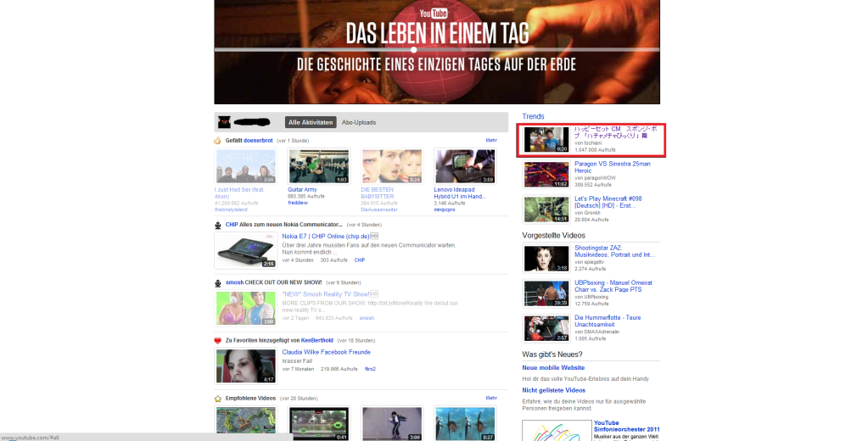868x441 pixels.
Task: Click the CHIP channel icon beside Nokia Communicator
Action: [x=217, y=226]
